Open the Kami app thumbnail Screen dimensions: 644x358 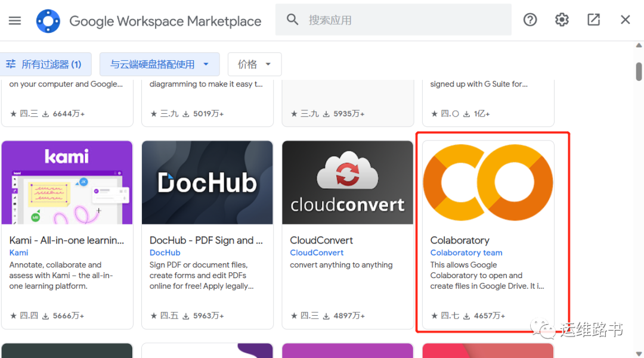[x=67, y=182]
